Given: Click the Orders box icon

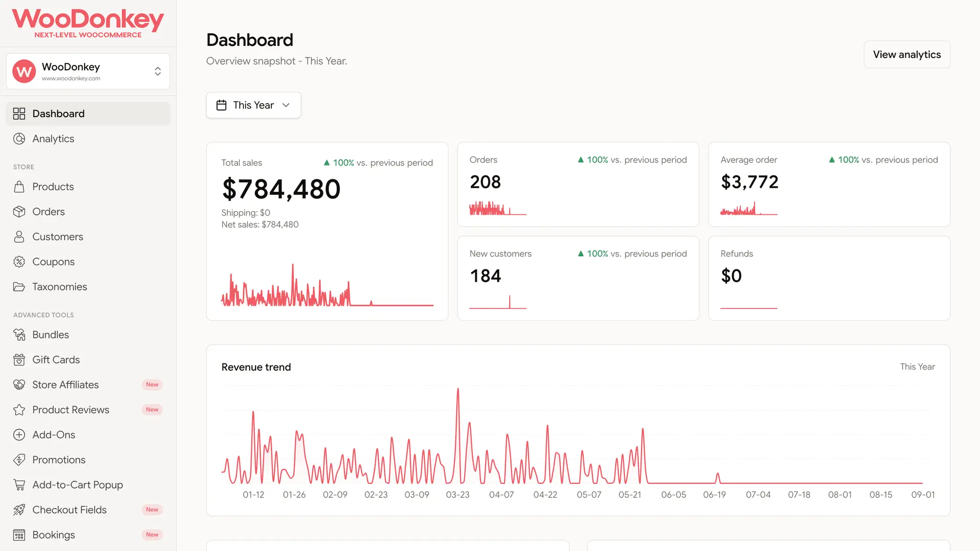Looking at the screenshot, I should tap(19, 211).
